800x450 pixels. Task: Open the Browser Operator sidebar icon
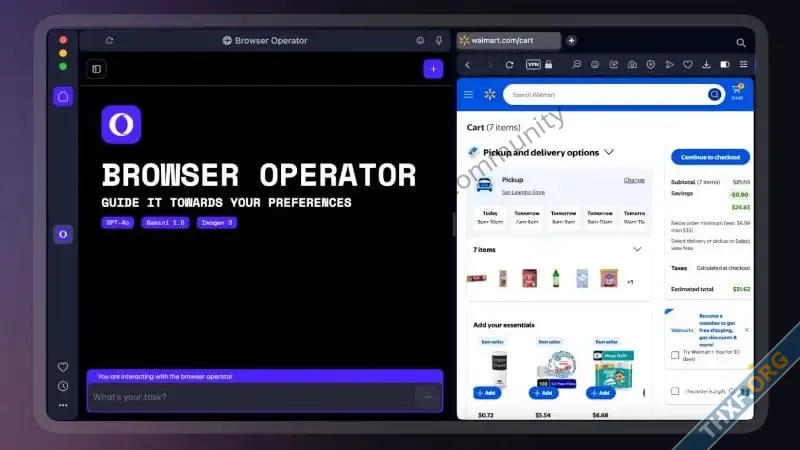[63, 234]
